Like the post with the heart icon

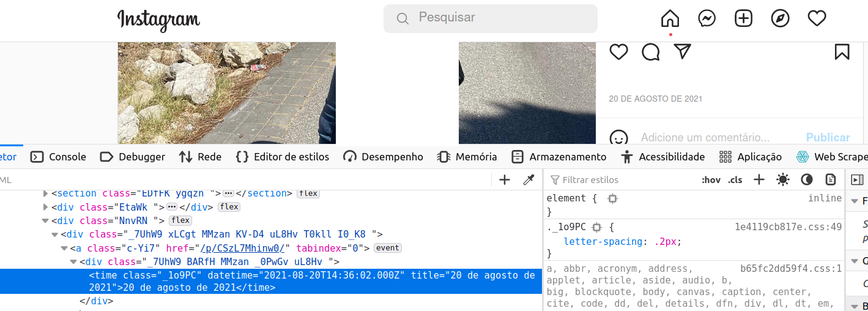(619, 52)
